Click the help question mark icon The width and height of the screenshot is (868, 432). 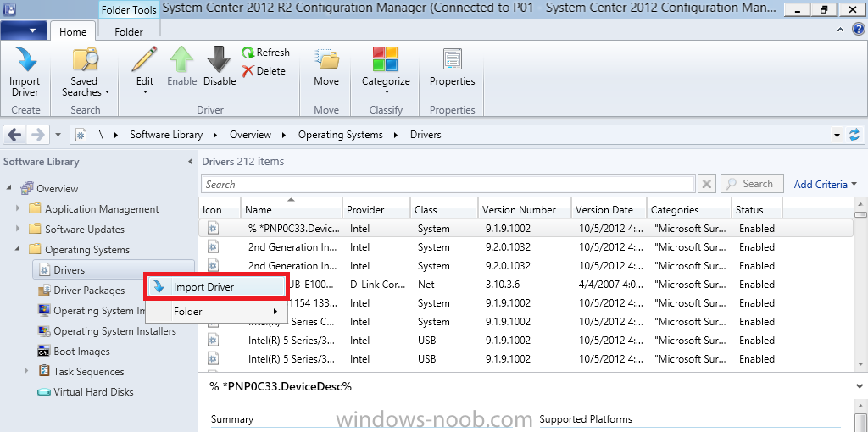coord(856,31)
